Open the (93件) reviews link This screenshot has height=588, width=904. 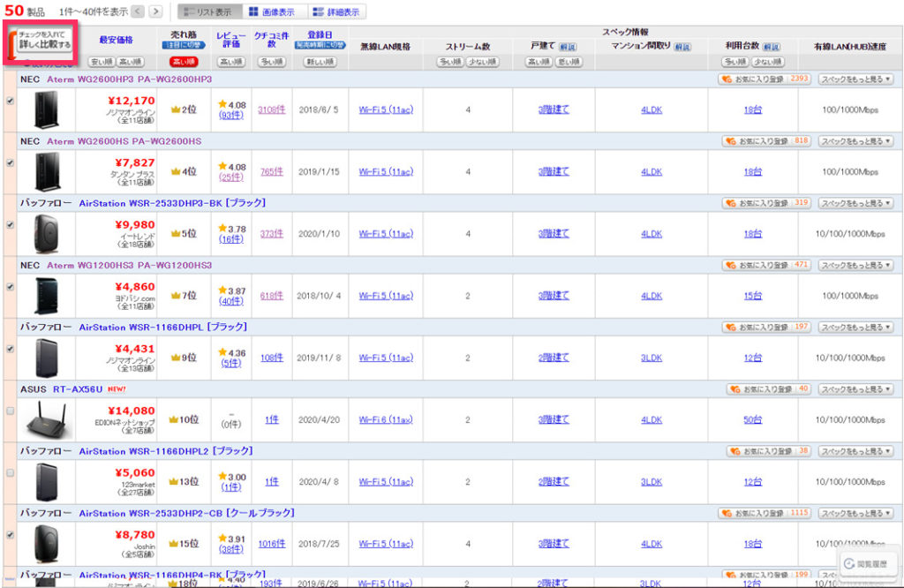click(231, 116)
